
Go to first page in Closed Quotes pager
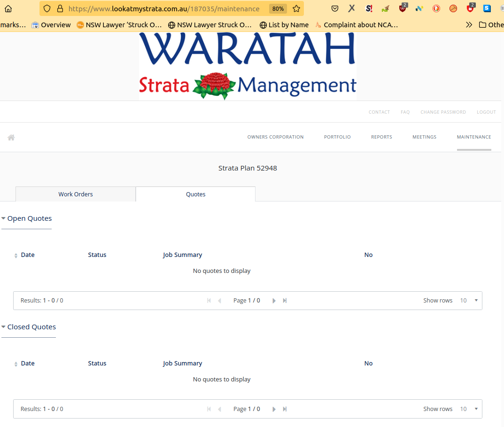point(209,409)
